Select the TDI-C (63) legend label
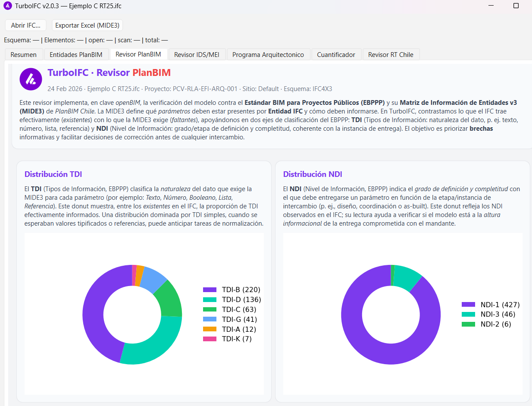This screenshot has height=406, width=532. 239,309
